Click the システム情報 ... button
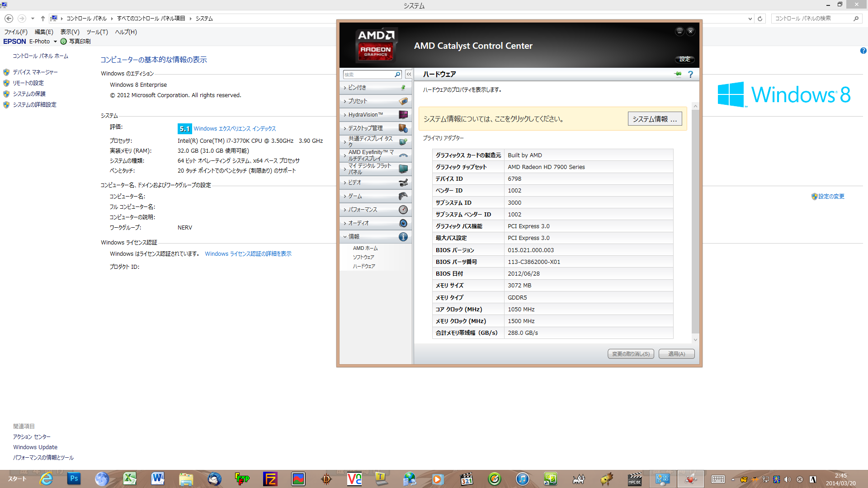The width and height of the screenshot is (868, 488). 654,119
